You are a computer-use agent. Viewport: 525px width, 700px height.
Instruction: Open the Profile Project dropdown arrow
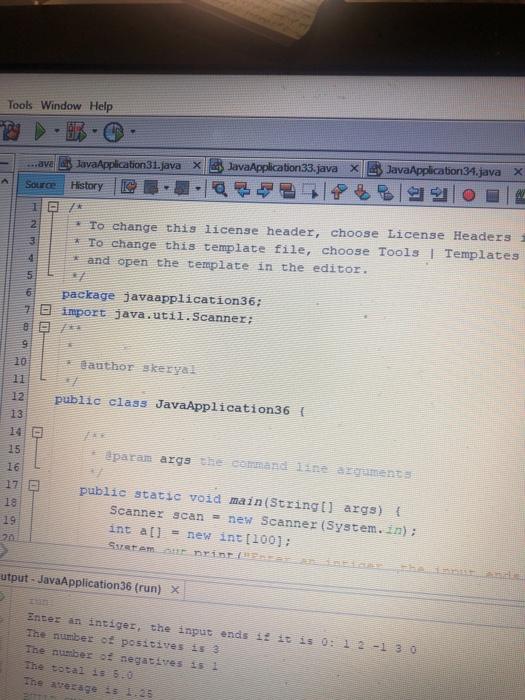133,132
